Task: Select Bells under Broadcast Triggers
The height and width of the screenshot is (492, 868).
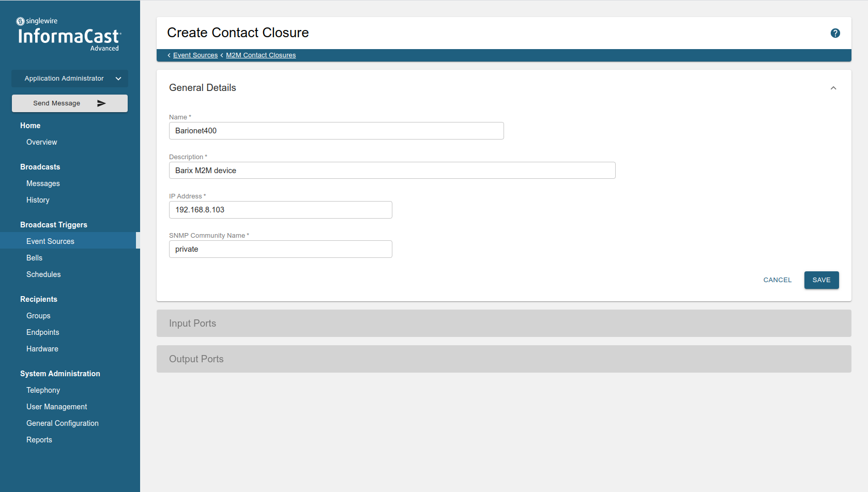Action: point(34,257)
